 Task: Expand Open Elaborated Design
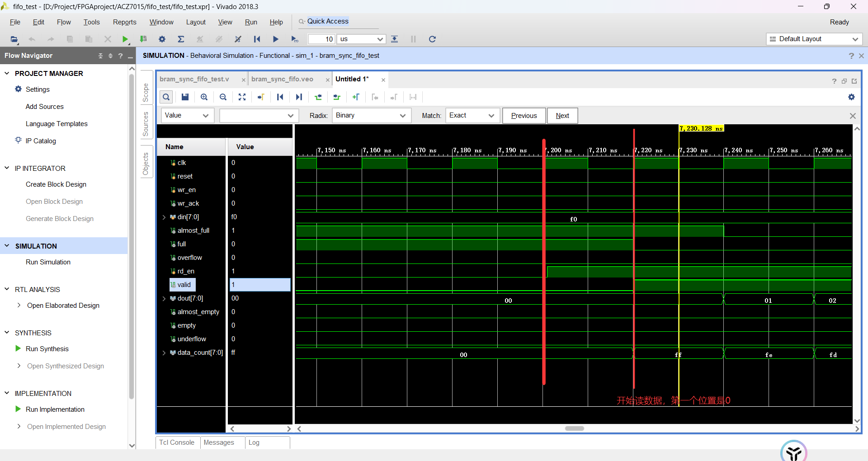[19, 306]
